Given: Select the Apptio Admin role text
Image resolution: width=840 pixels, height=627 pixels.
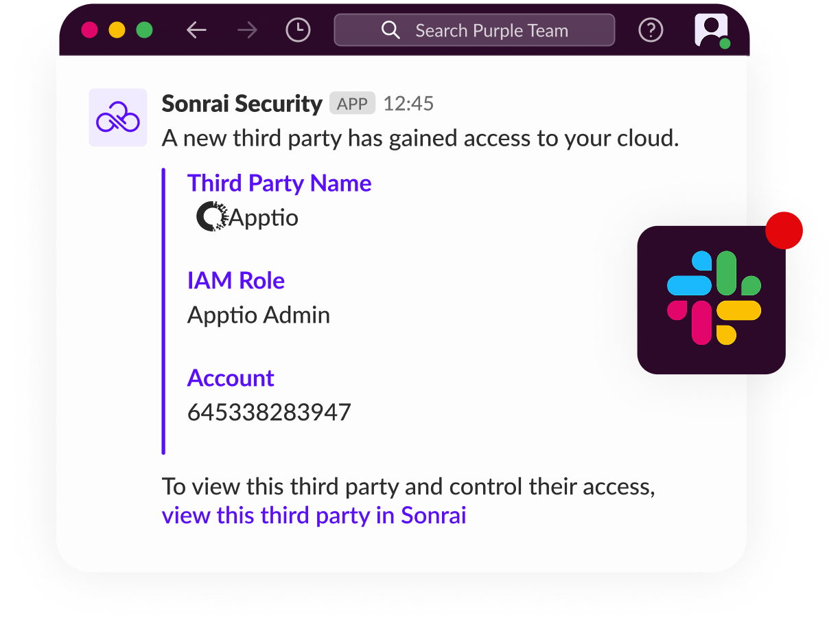Looking at the screenshot, I should click(259, 315).
